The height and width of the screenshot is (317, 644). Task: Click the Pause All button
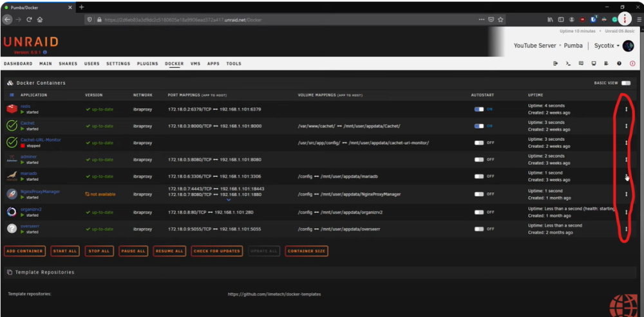pyautogui.click(x=133, y=251)
